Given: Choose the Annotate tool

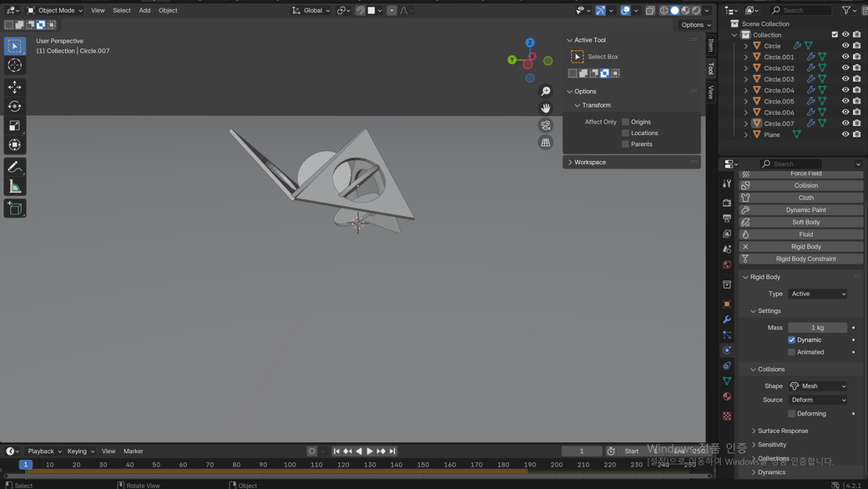Looking at the screenshot, I should (x=14, y=167).
